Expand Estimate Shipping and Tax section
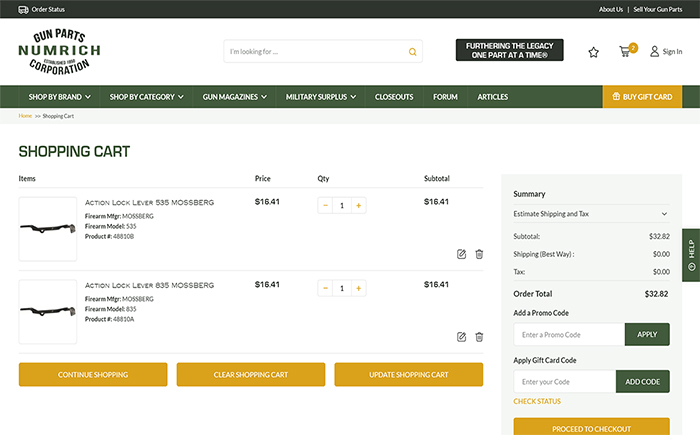 pos(591,214)
